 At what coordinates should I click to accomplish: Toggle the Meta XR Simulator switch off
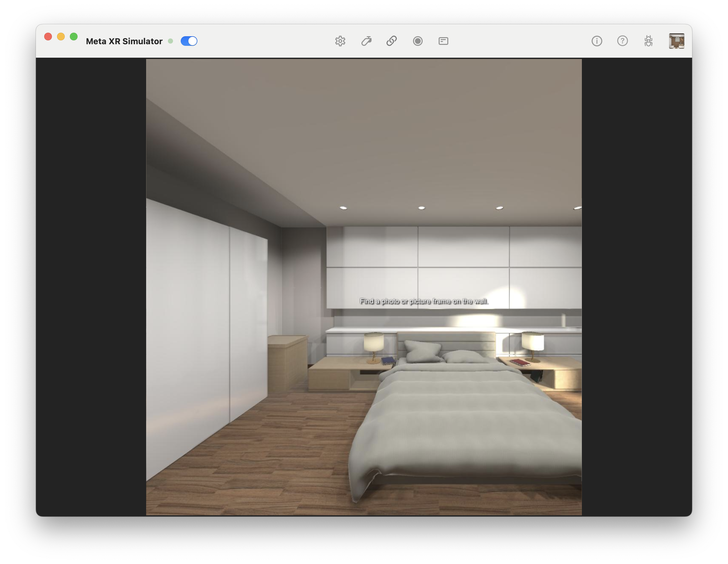189,41
